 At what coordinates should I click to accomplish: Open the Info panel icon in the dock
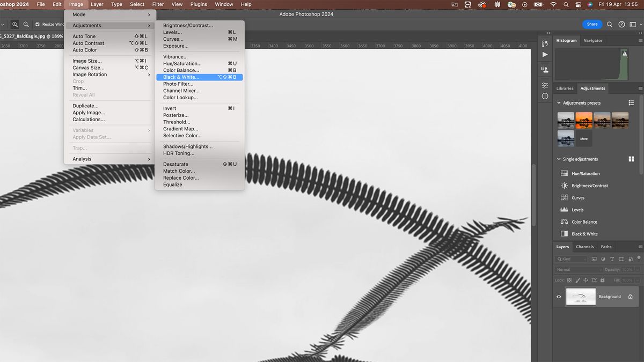[545, 96]
